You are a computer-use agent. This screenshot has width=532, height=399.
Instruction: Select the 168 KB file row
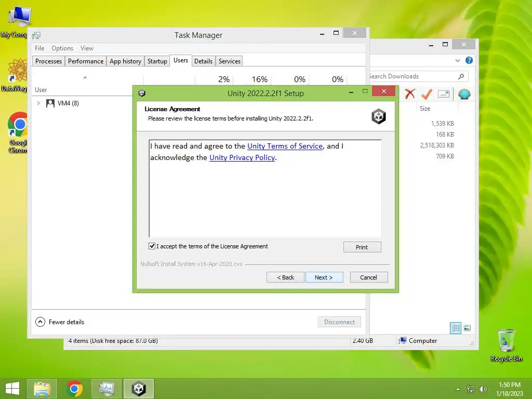(445, 135)
